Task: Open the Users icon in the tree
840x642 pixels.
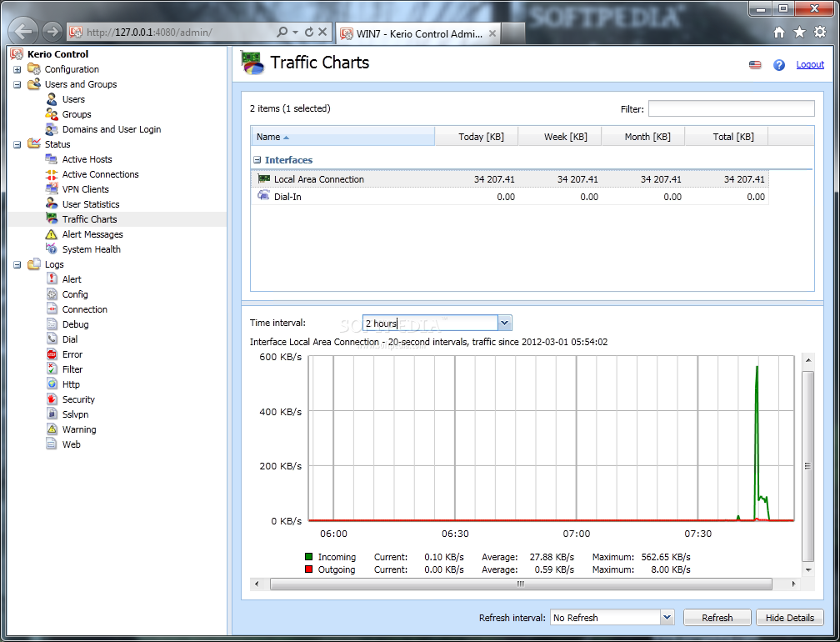Action: click(52, 99)
